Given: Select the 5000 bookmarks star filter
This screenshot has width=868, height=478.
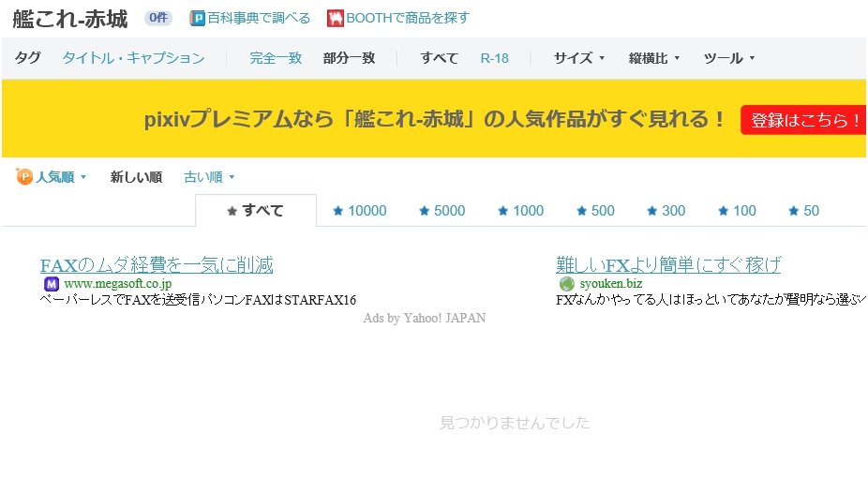Looking at the screenshot, I should tap(441, 211).
